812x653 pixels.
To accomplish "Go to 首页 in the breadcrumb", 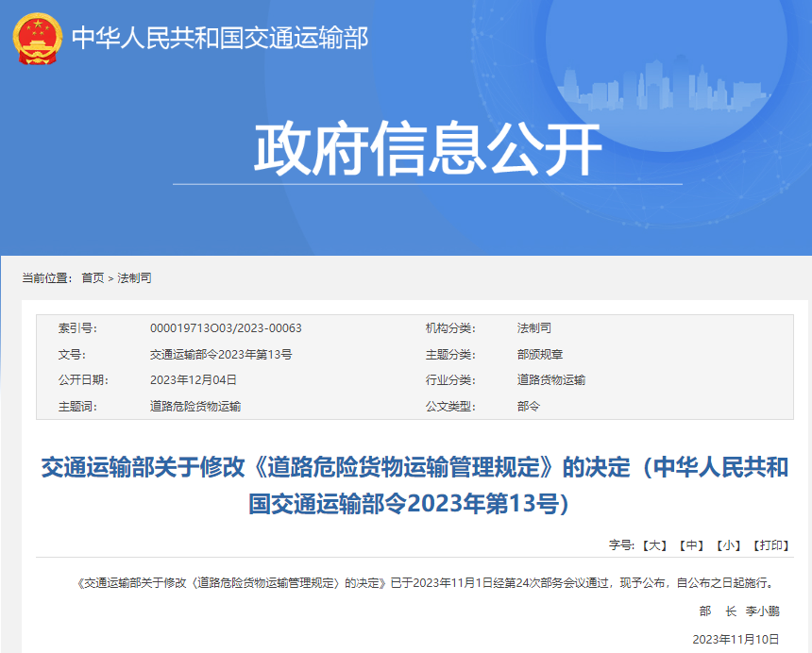I will pos(93,278).
